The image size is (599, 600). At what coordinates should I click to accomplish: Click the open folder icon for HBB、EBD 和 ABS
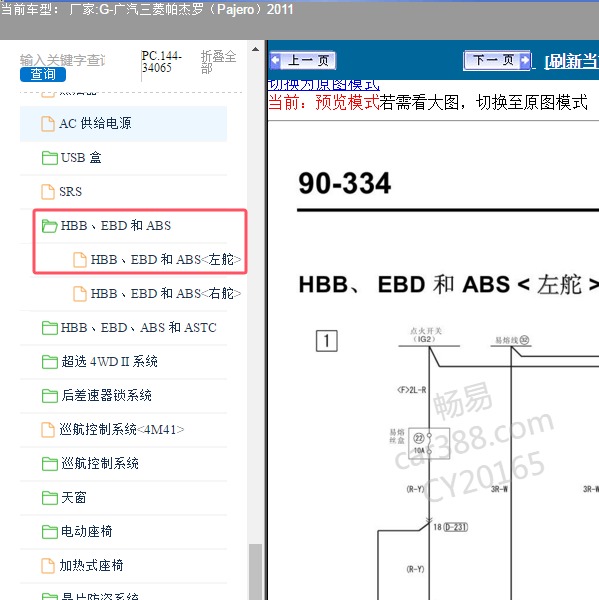(x=49, y=226)
